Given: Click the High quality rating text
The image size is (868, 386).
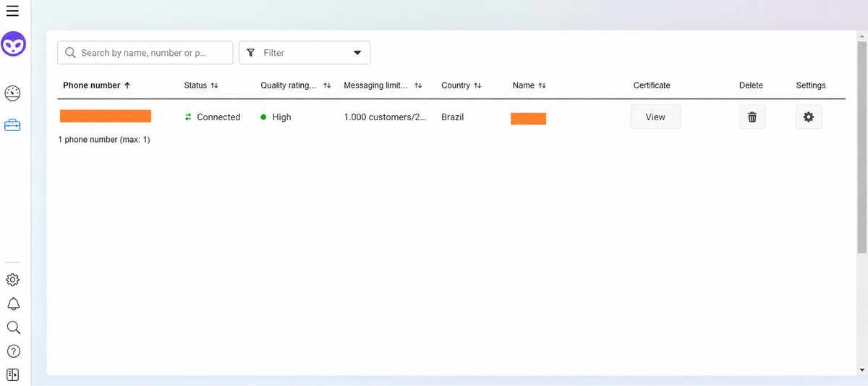Looking at the screenshot, I should [282, 117].
